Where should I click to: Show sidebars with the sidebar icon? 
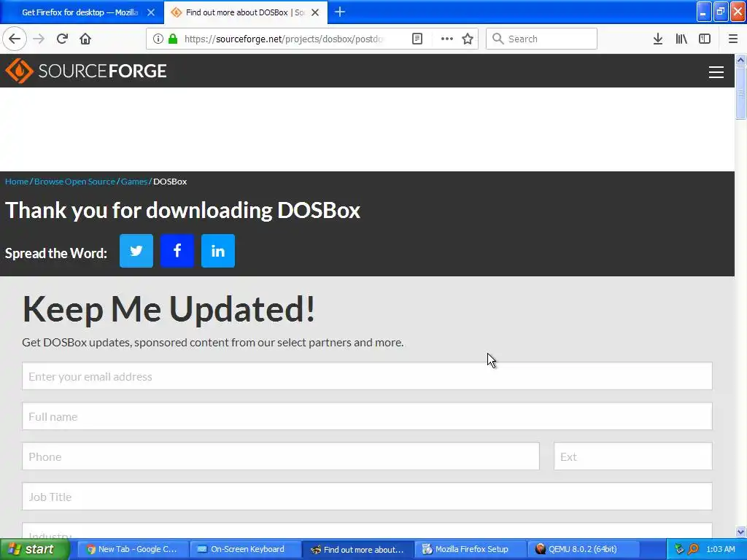[x=705, y=39]
